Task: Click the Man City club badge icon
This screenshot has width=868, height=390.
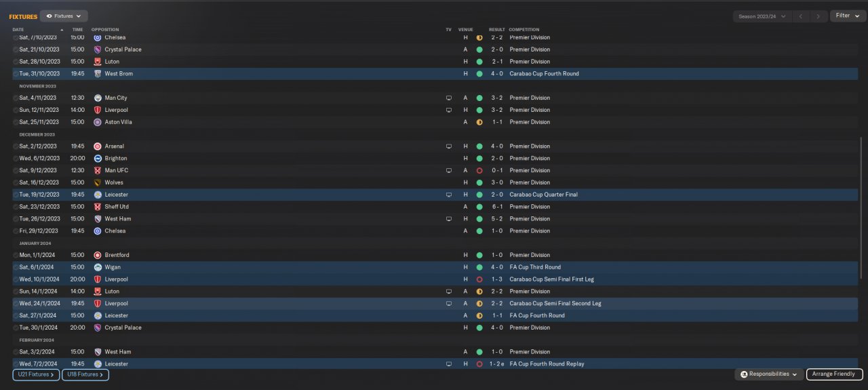Action: pos(98,98)
